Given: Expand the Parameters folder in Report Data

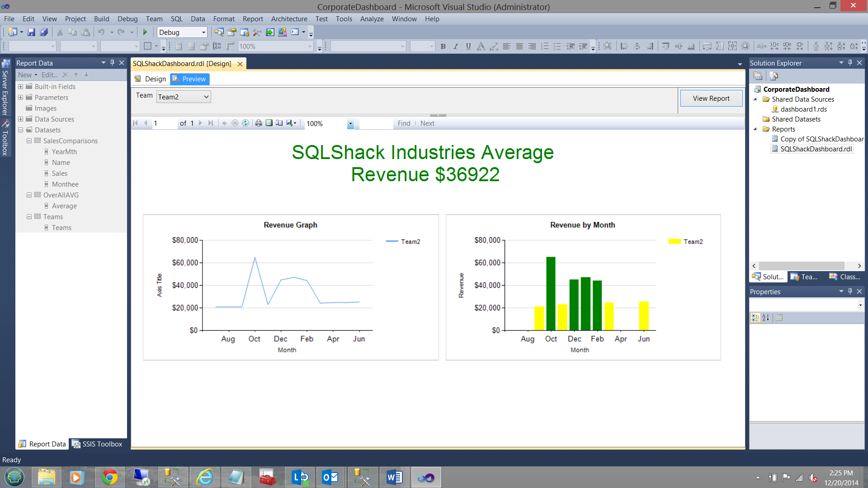Looking at the screenshot, I should tap(20, 98).
